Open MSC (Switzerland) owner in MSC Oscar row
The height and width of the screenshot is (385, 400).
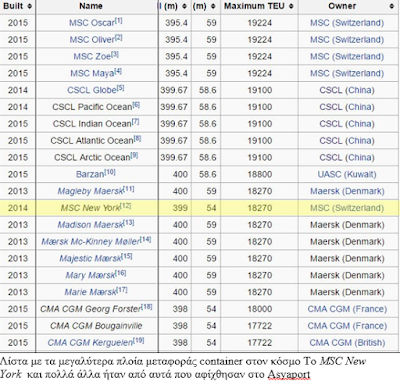(x=347, y=23)
